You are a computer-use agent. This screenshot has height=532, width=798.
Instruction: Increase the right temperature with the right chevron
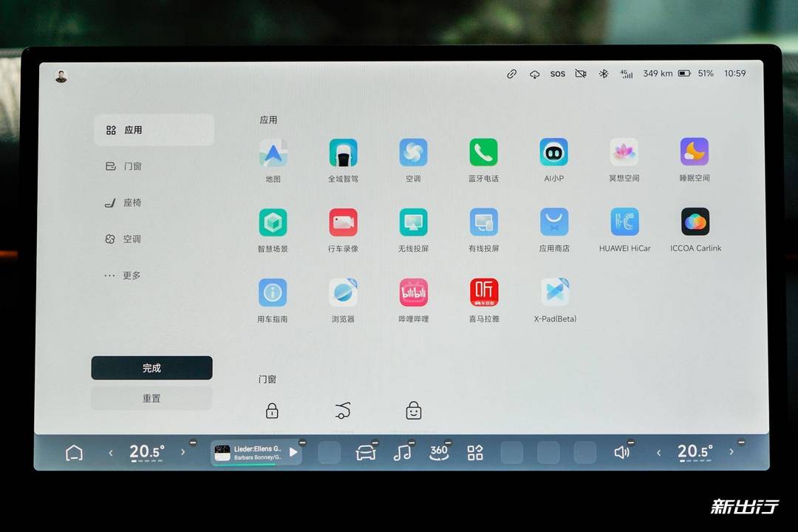coord(731,451)
